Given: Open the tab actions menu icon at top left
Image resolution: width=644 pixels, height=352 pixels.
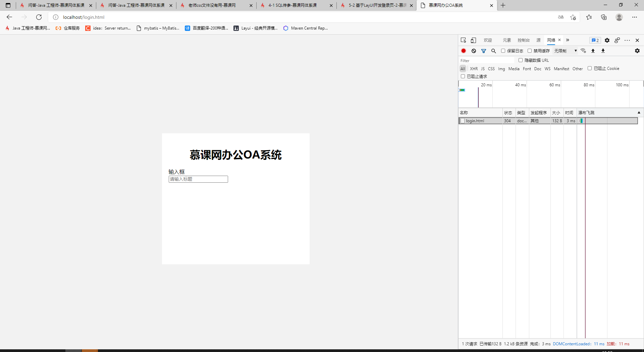Looking at the screenshot, I should pos(8,5).
